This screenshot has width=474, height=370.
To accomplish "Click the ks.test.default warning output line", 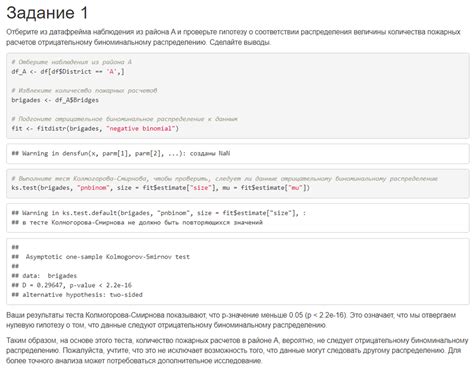I will click(159, 213).
